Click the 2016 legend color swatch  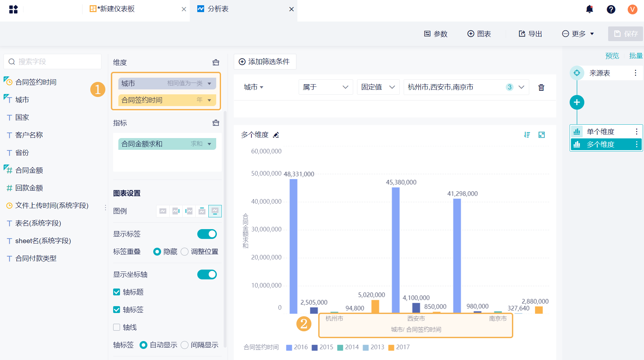pyautogui.click(x=289, y=348)
